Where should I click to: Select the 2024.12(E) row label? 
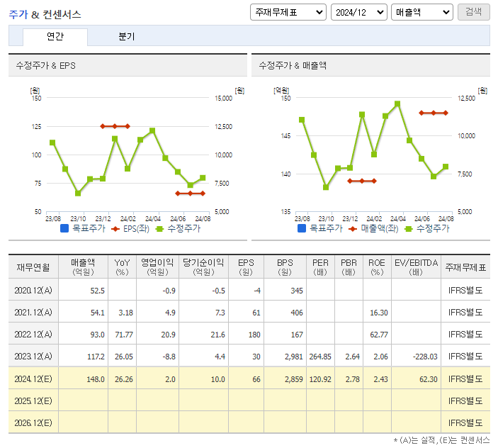click(33, 379)
